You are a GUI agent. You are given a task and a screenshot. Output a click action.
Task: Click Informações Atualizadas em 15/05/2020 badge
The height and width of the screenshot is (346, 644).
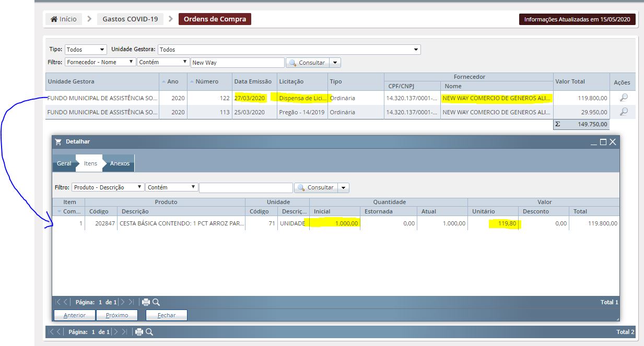[577, 19]
